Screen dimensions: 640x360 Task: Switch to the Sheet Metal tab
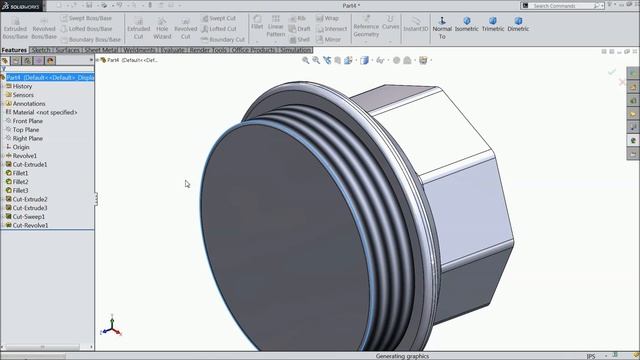101,50
